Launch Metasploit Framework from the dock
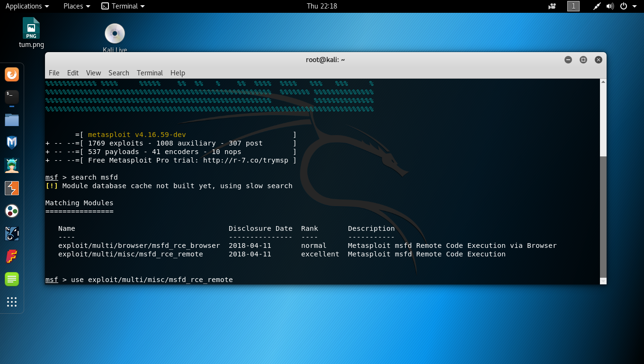The height and width of the screenshot is (364, 644). [12, 143]
